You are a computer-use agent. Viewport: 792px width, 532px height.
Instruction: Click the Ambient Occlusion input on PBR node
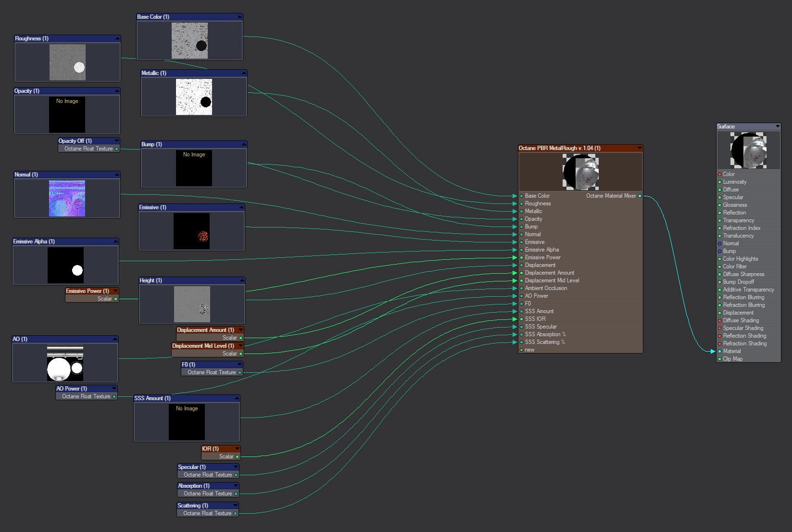pos(521,289)
